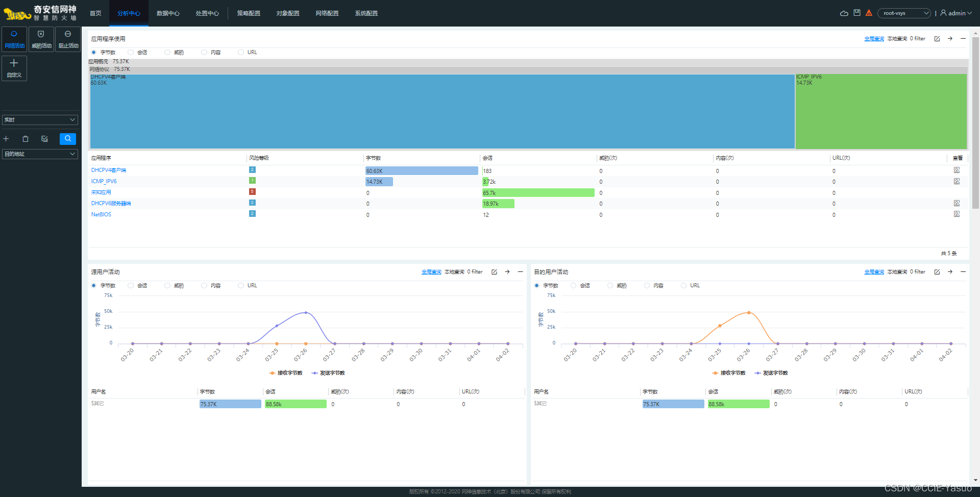Click the save-filter checkbox icon in sidebar
This screenshot has height=497, width=980.
point(45,139)
